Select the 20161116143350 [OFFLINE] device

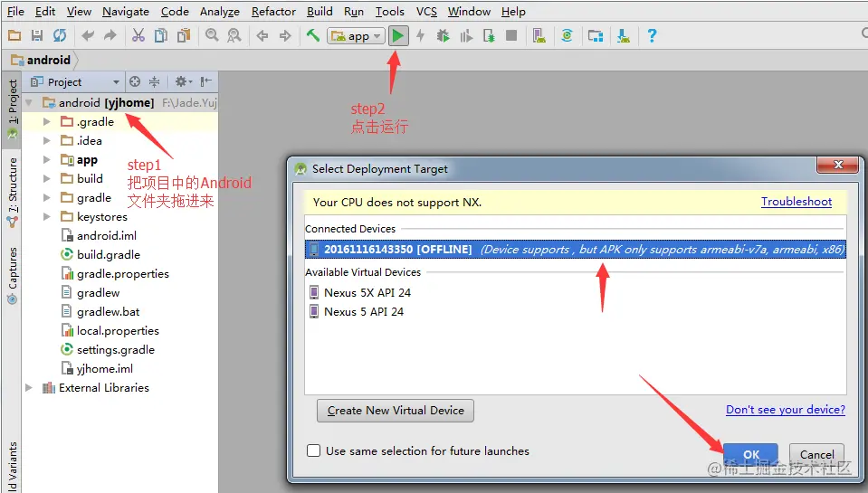tap(575, 249)
